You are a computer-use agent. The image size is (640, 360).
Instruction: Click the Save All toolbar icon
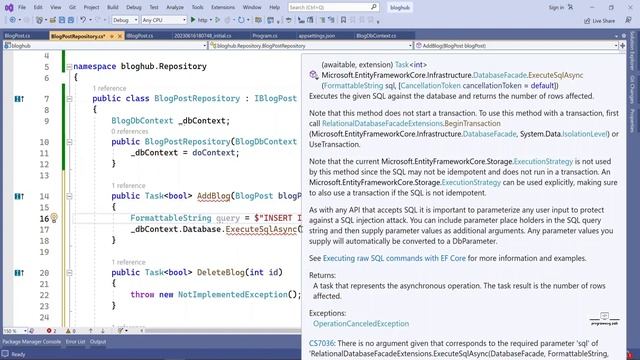(71, 20)
